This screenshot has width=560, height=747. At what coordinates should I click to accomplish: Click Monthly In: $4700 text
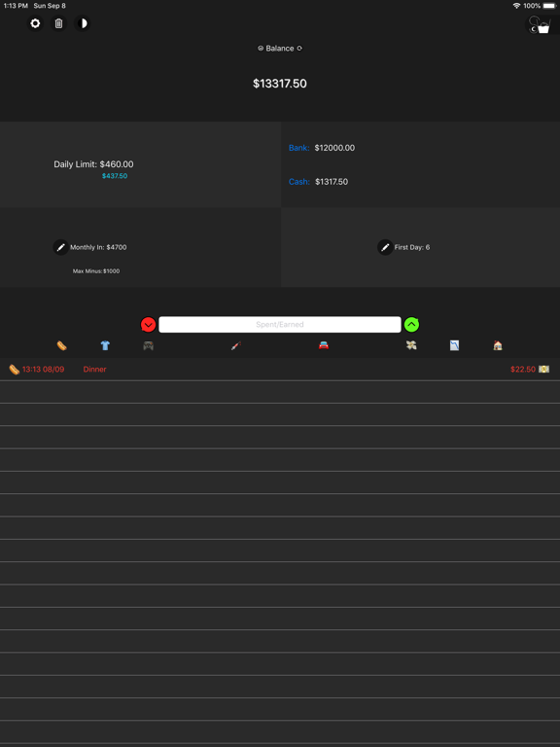pyautogui.click(x=98, y=247)
